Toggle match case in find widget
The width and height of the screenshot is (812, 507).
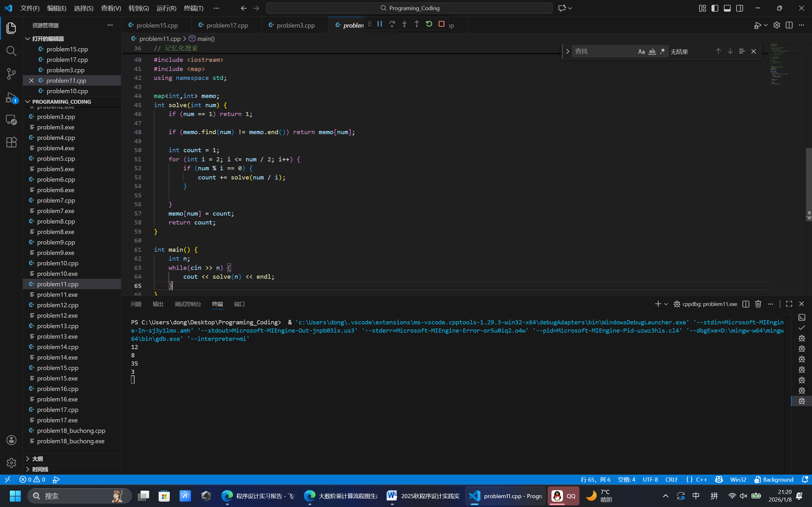click(642, 51)
